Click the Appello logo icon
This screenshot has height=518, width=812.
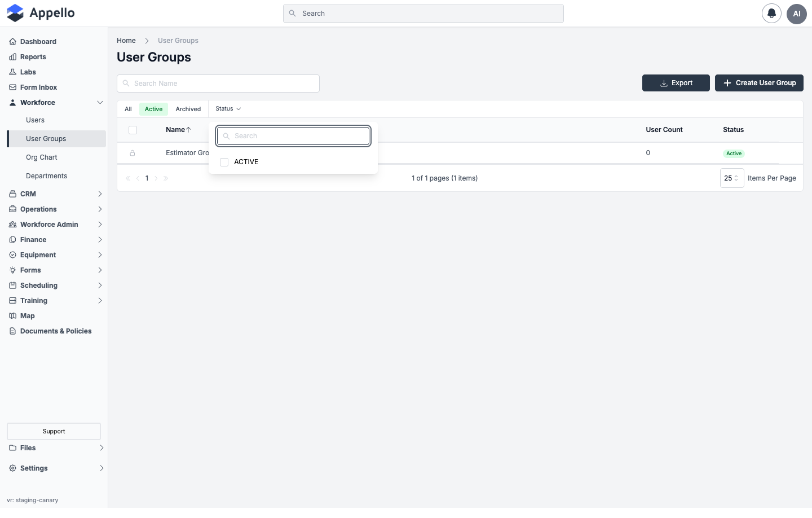[15, 13]
